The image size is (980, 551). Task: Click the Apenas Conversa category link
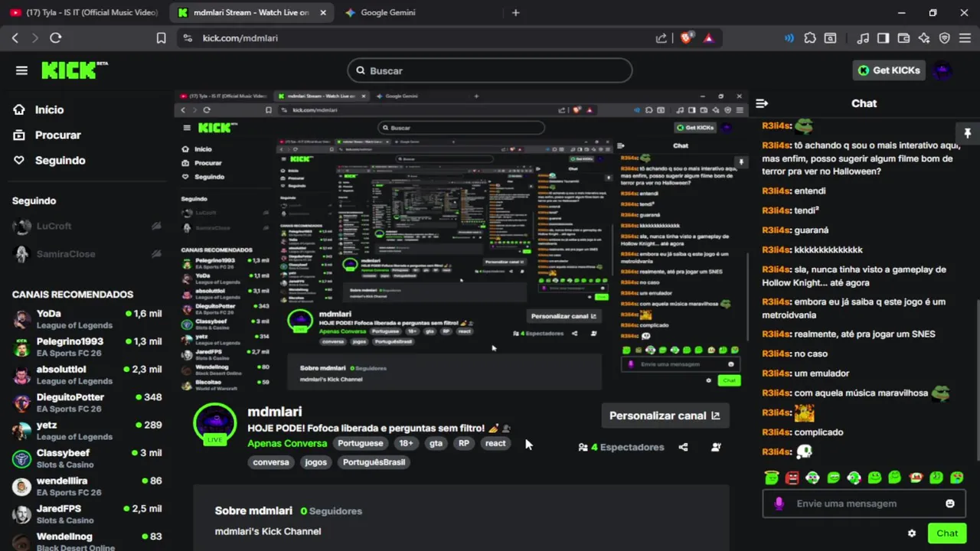click(x=287, y=443)
